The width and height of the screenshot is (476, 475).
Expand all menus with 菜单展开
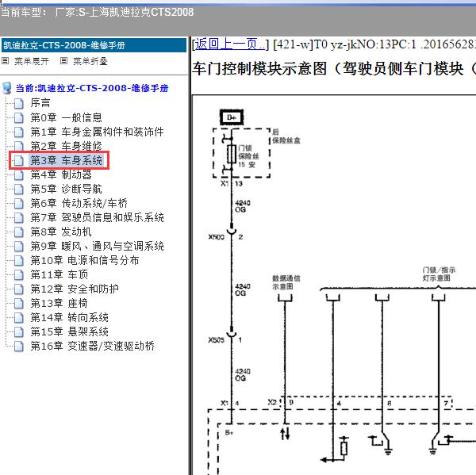point(31,61)
